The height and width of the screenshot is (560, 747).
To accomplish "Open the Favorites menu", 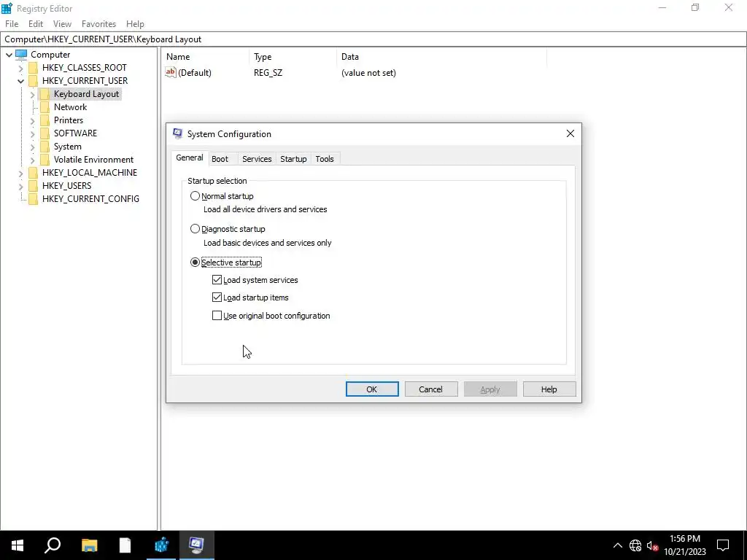I will [98, 24].
